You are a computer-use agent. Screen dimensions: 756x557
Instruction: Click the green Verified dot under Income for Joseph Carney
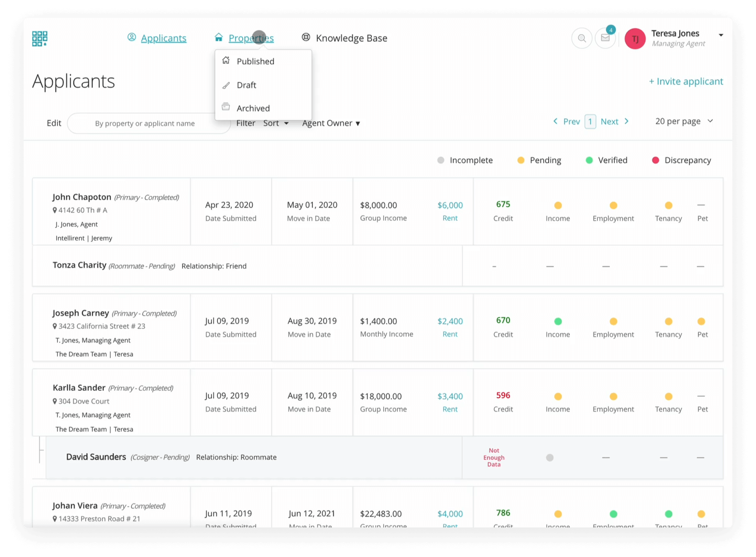tap(558, 322)
